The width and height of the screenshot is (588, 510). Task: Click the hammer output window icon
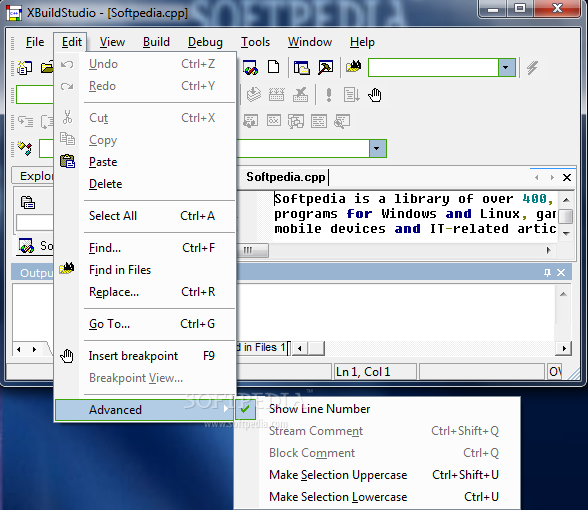pos(326,68)
